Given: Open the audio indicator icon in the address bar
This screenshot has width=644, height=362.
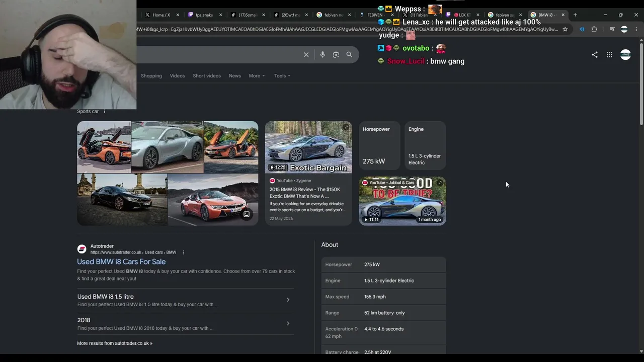Looking at the screenshot, I should 582,29.
